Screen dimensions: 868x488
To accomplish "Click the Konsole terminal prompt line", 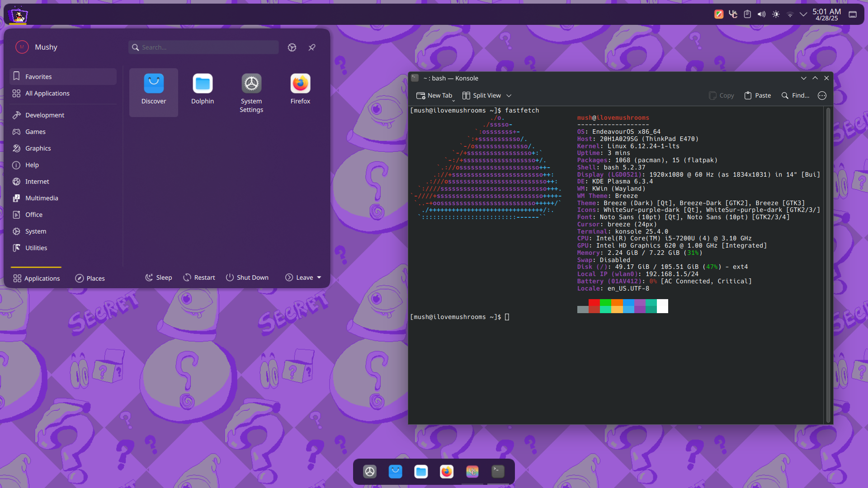I will (x=460, y=317).
